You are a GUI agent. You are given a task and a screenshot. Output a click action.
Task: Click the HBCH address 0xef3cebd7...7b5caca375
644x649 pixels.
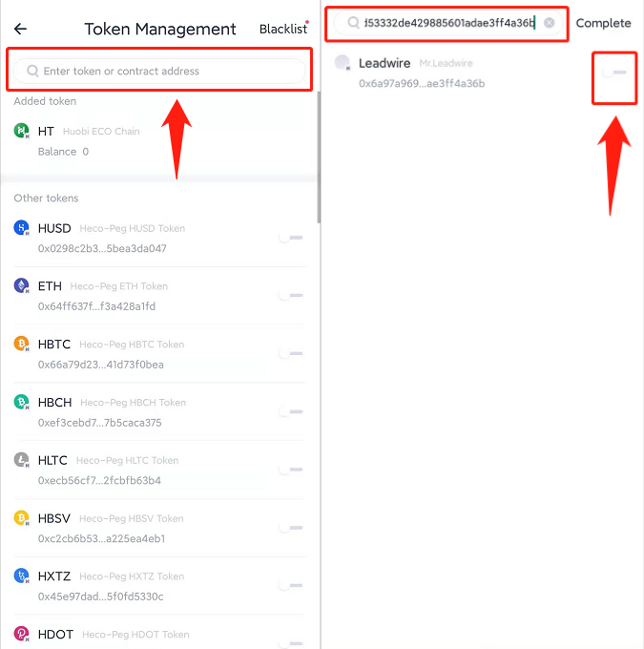point(100,423)
